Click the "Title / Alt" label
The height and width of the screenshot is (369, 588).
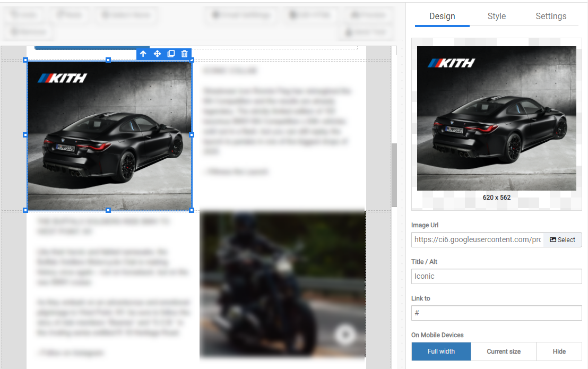(x=424, y=262)
